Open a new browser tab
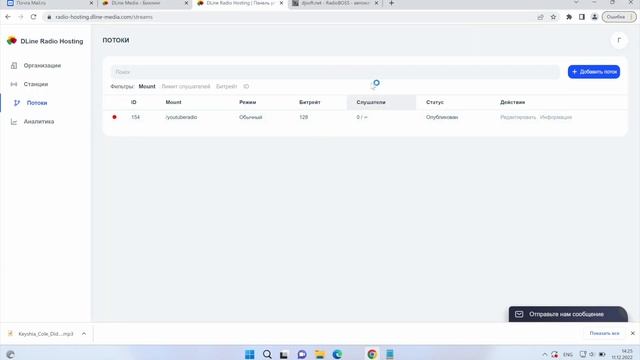This screenshot has height=360, width=640. (391, 3)
